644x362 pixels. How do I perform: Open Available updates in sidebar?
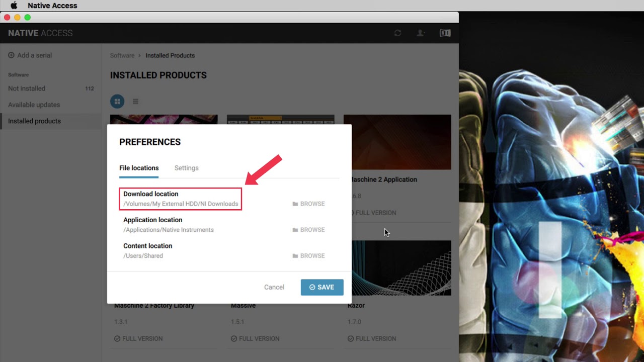[34, 105]
